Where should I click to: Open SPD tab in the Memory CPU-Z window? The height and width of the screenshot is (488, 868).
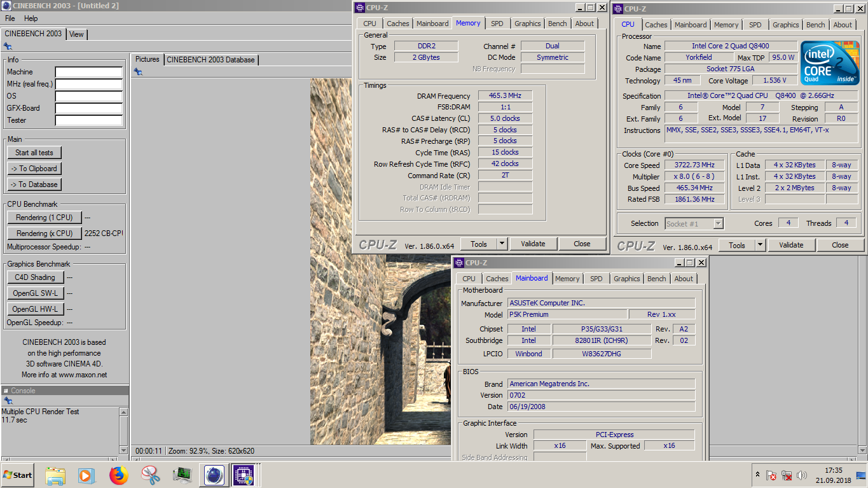[497, 24]
